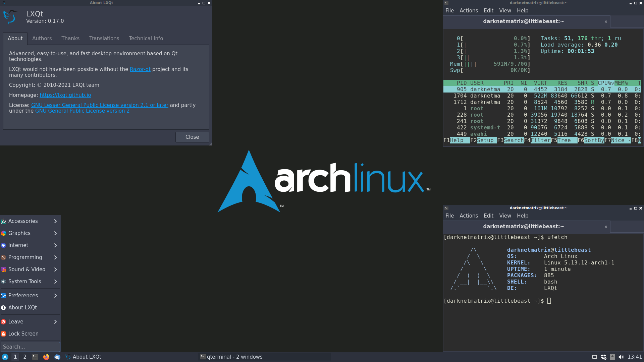Click the red Leave power icon
644x362 pixels.
[3, 322]
